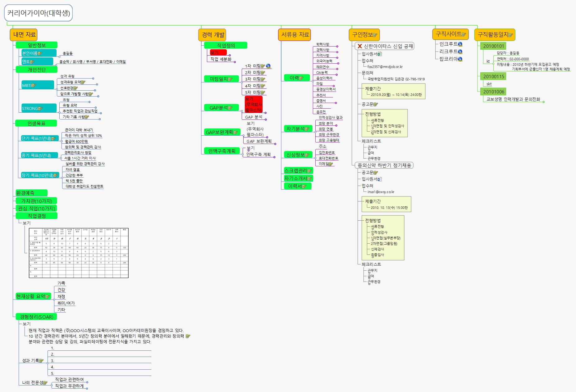Click the globe hyperlink icon beside 인크루트
576x392 pixels.
click(x=460, y=44)
